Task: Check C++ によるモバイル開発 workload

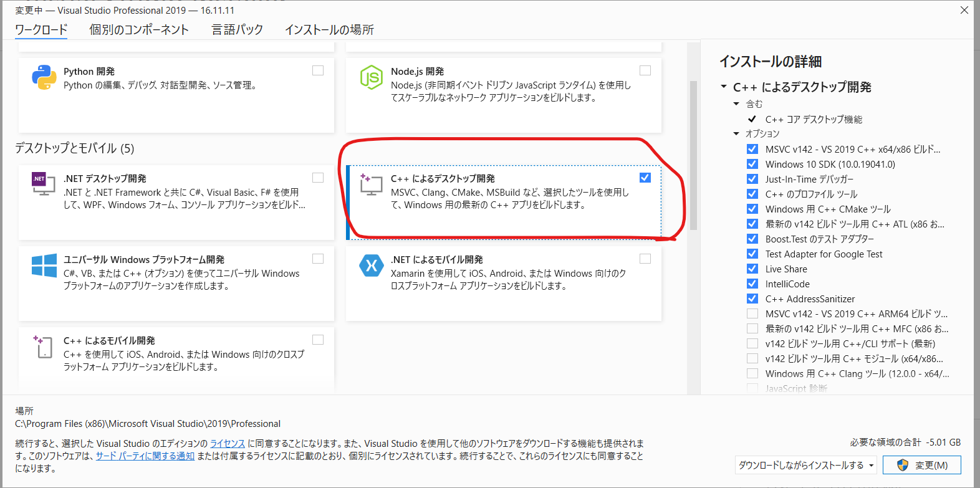Action: [318, 340]
